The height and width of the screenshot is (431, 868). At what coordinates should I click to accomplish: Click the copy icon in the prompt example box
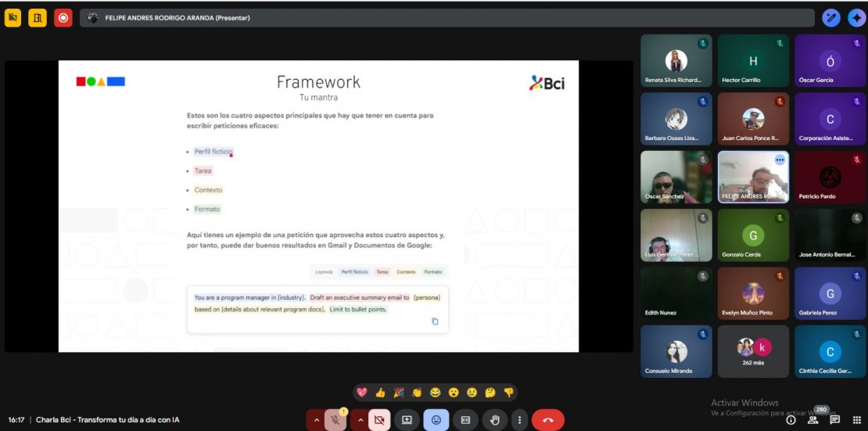(436, 321)
